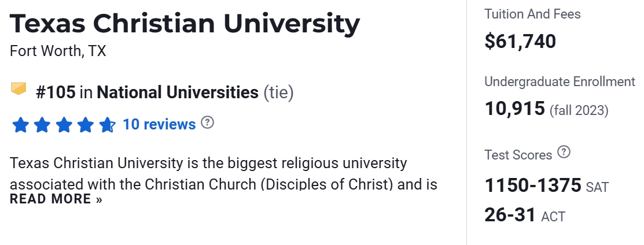The width and height of the screenshot is (644, 245).
Task: Click the first blue rating star
Action: [20, 125]
